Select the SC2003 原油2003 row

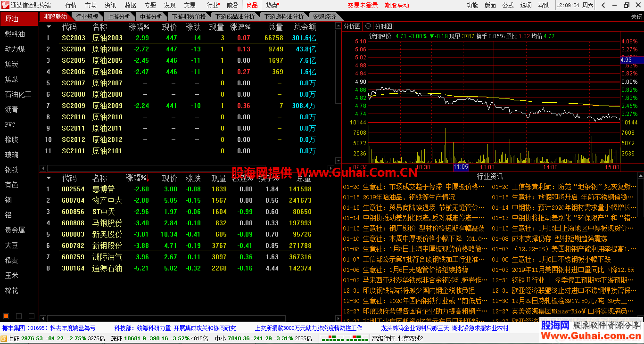182,38
